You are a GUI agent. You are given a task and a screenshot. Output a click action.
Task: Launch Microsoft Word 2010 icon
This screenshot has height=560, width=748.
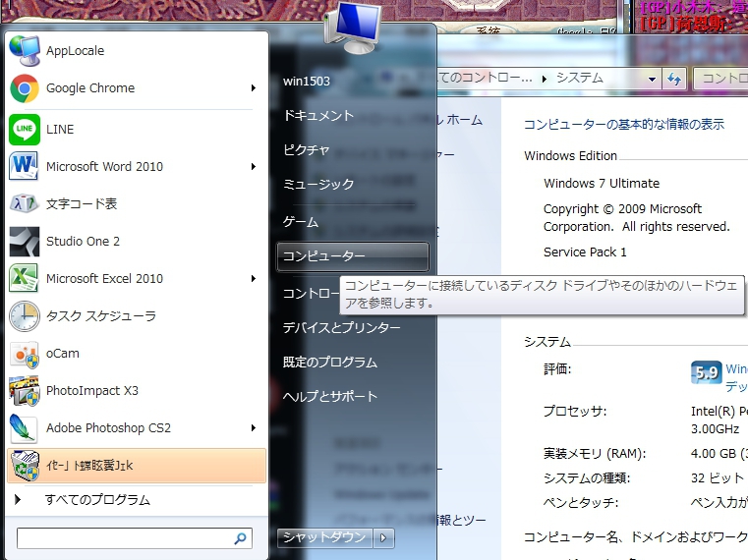coord(24,166)
